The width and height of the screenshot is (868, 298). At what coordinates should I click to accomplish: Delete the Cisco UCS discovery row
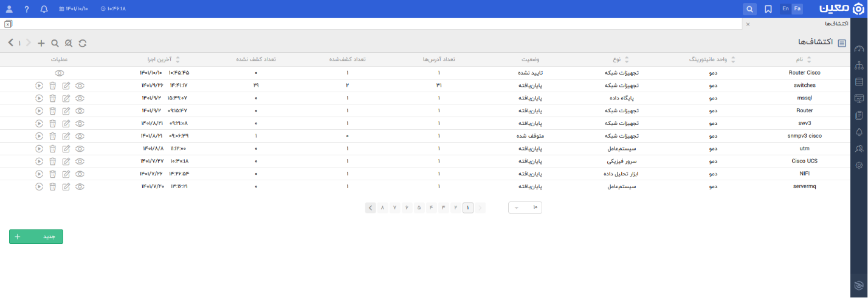click(52, 161)
